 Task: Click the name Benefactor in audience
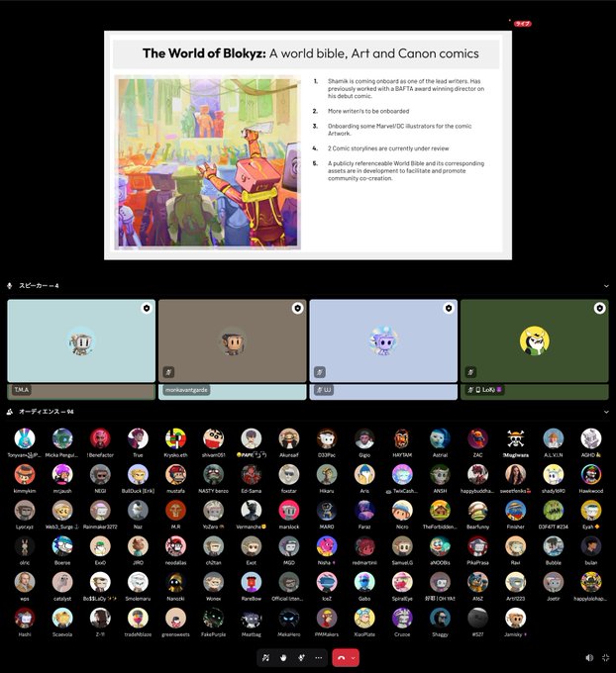pos(100,455)
